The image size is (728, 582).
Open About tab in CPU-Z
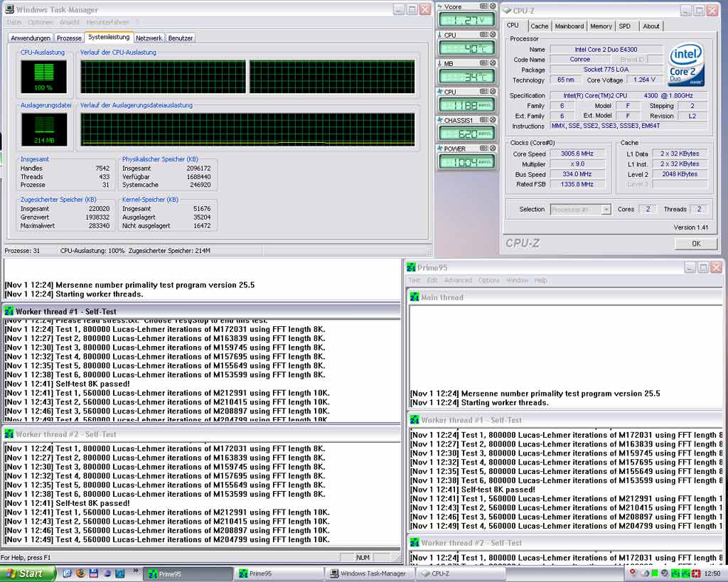[651, 26]
